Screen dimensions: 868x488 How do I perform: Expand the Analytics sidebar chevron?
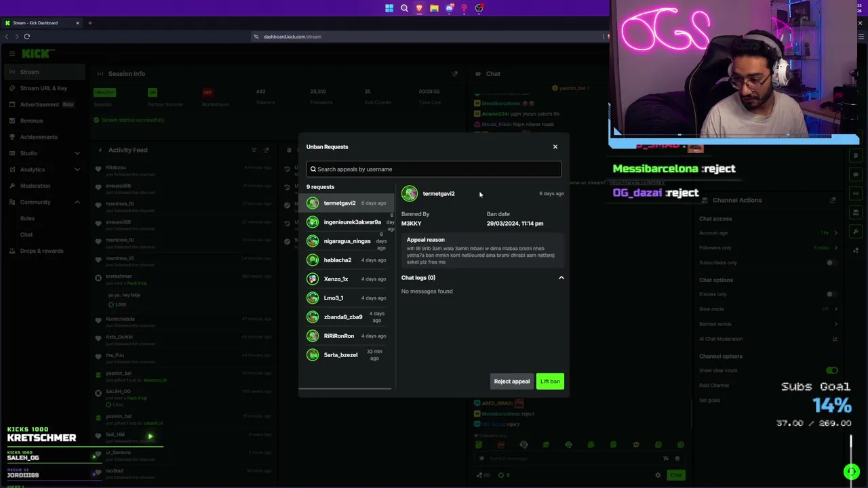77,169
